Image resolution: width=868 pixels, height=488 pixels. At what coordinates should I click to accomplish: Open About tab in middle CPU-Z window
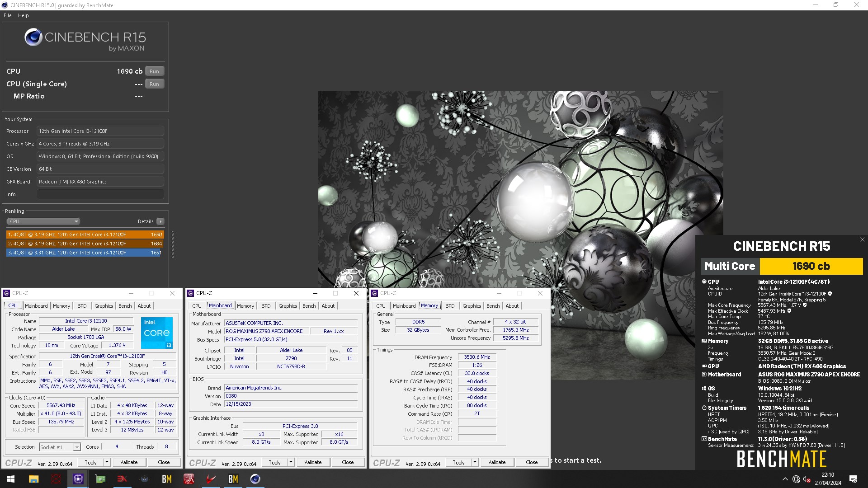click(x=328, y=306)
